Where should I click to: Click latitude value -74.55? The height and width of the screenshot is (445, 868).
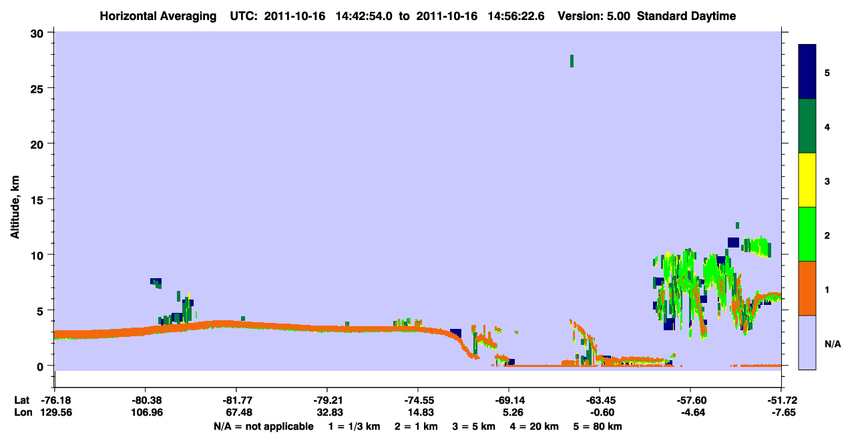(417, 400)
